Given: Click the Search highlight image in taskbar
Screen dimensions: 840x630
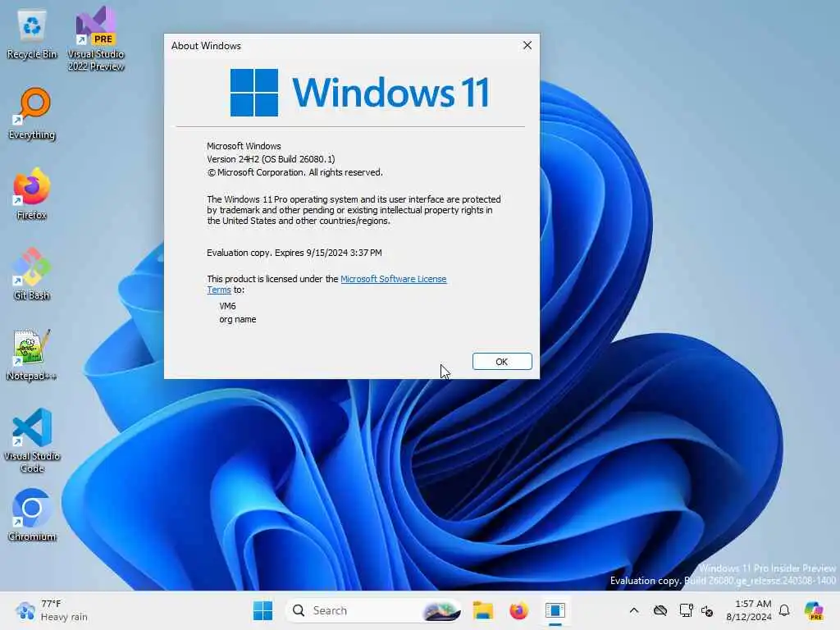Looking at the screenshot, I should coord(441,610).
